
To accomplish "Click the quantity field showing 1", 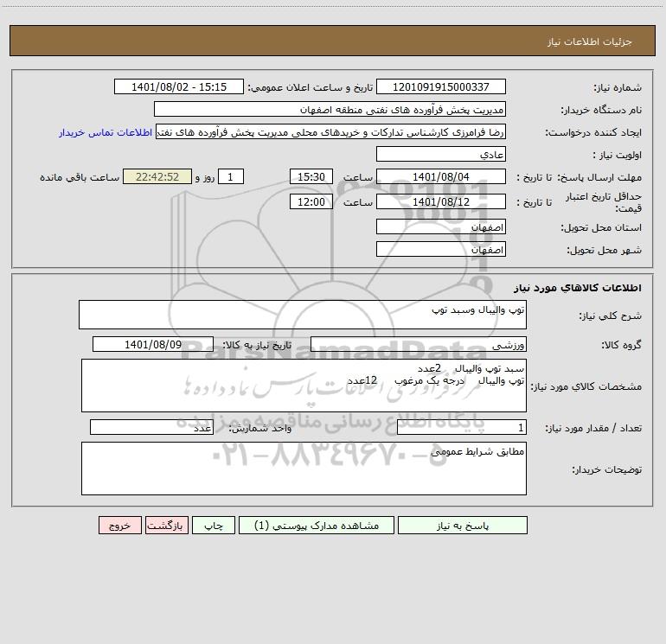I will point(462,428).
